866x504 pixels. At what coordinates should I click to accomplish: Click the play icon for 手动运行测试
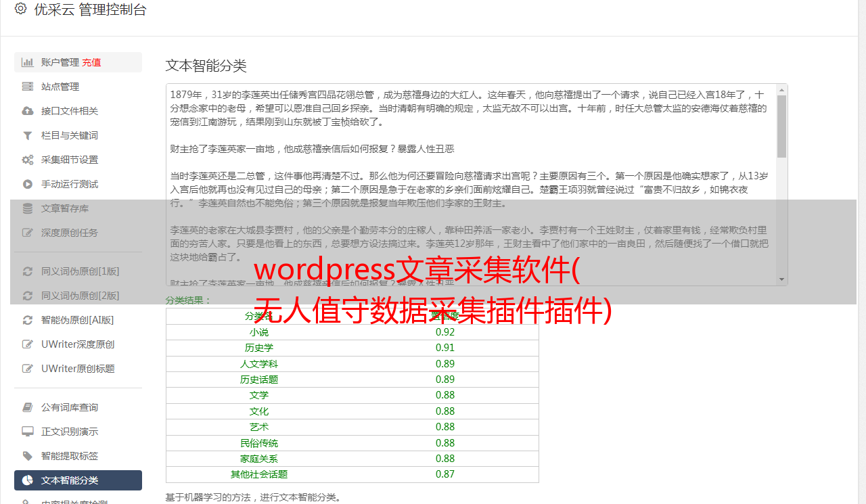tap(28, 184)
